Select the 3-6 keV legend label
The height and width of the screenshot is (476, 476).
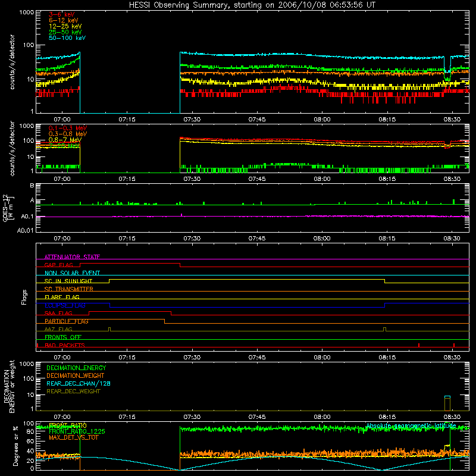point(61,14)
